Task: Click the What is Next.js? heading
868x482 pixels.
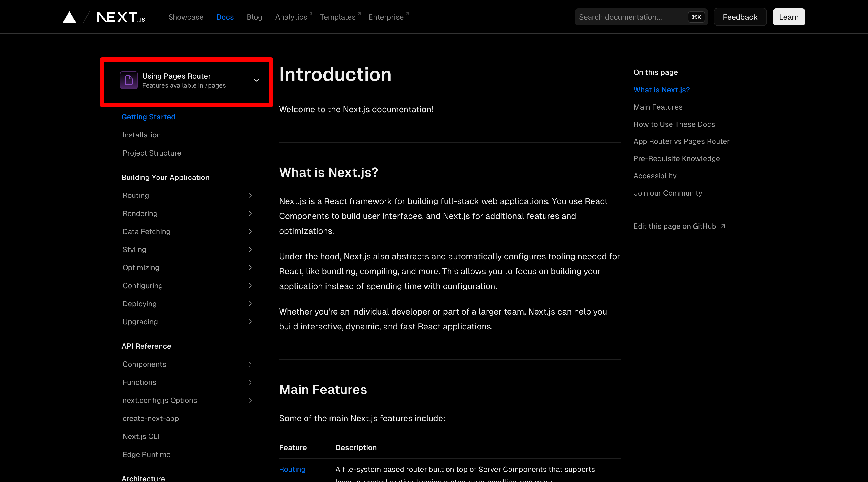Action: [x=328, y=172]
